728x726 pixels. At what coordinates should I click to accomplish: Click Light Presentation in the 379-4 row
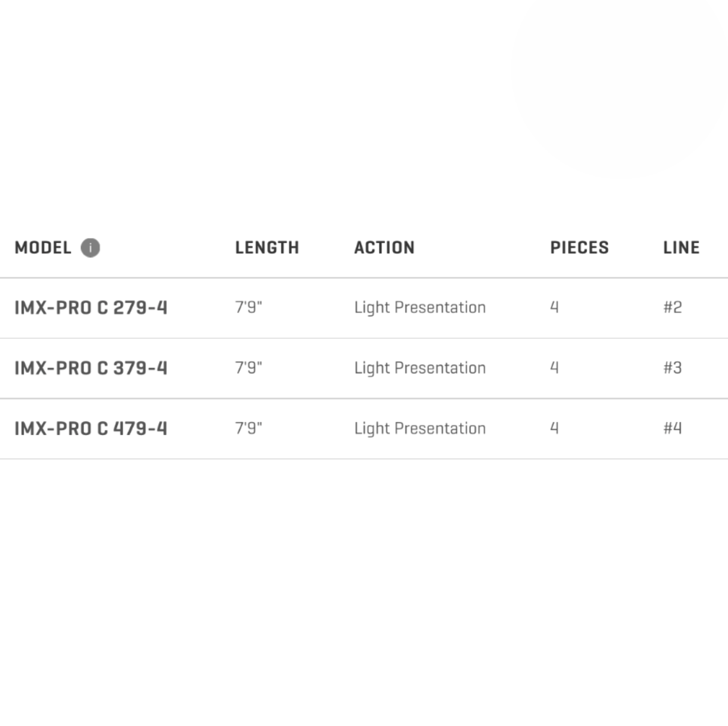(x=420, y=368)
